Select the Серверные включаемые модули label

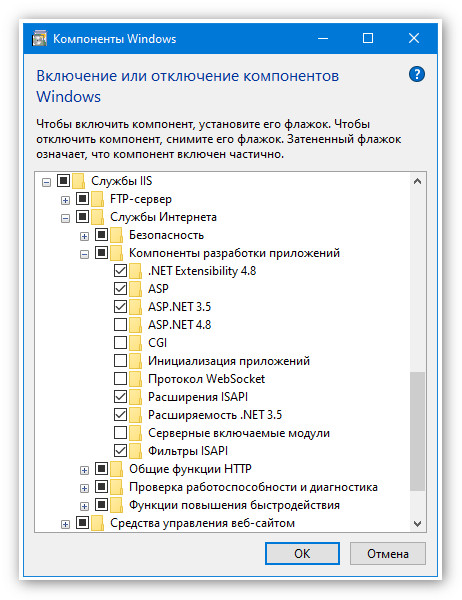click(x=239, y=432)
